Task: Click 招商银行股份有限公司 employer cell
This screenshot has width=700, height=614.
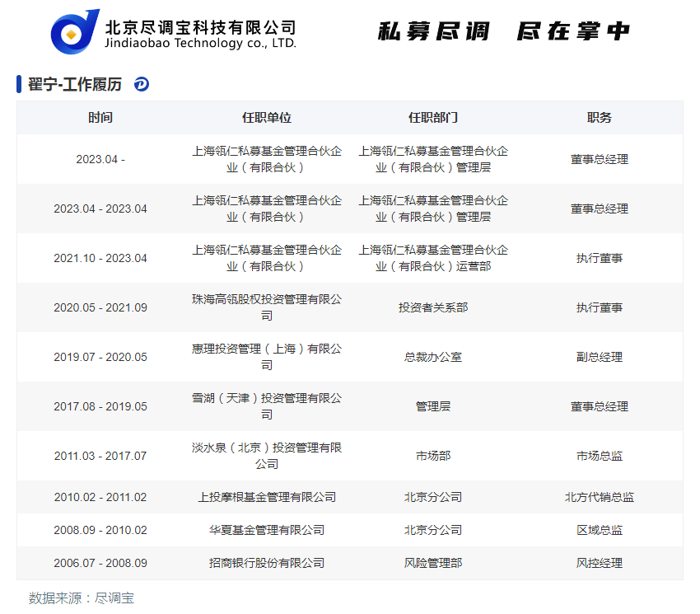Action: click(267, 563)
